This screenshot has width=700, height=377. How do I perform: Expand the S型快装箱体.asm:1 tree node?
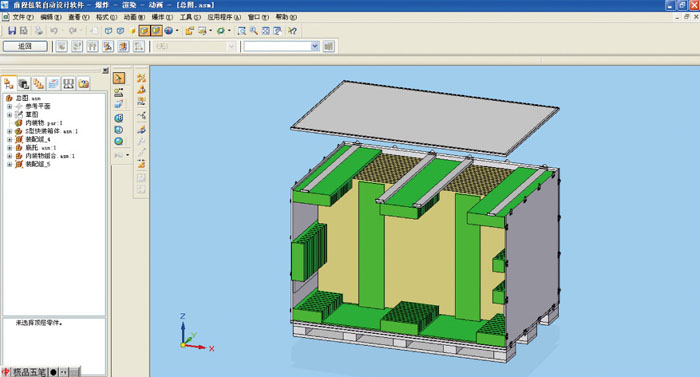tap(9, 131)
